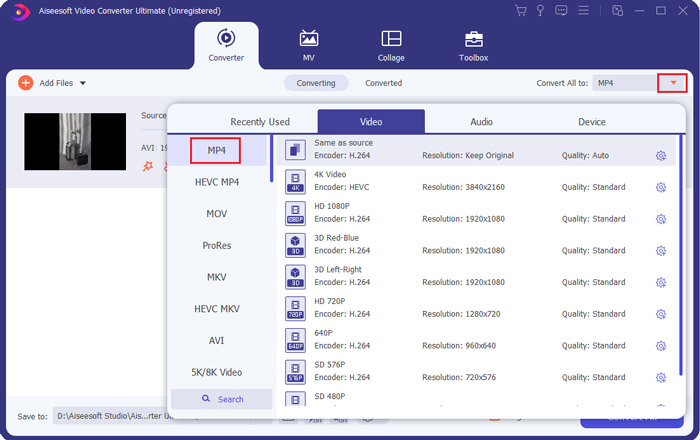The image size is (700, 440).
Task: Click the HD 1080P preset icon
Action: (x=295, y=213)
